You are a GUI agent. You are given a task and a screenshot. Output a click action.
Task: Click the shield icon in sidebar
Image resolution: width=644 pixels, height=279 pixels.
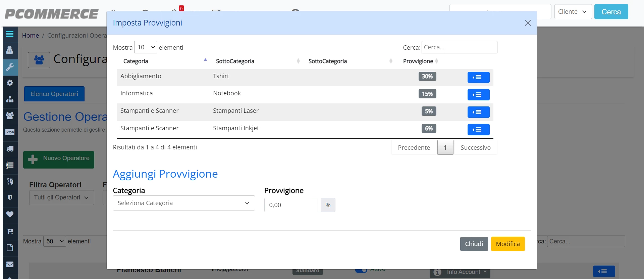[10, 197]
